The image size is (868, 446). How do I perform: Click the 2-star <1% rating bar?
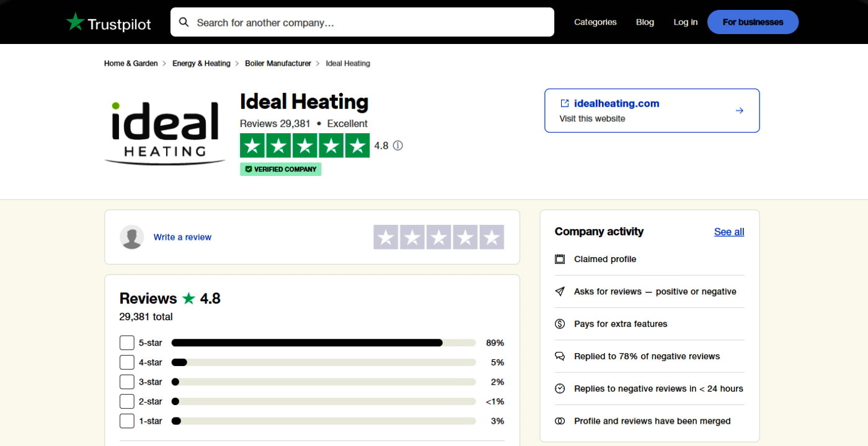(x=324, y=401)
